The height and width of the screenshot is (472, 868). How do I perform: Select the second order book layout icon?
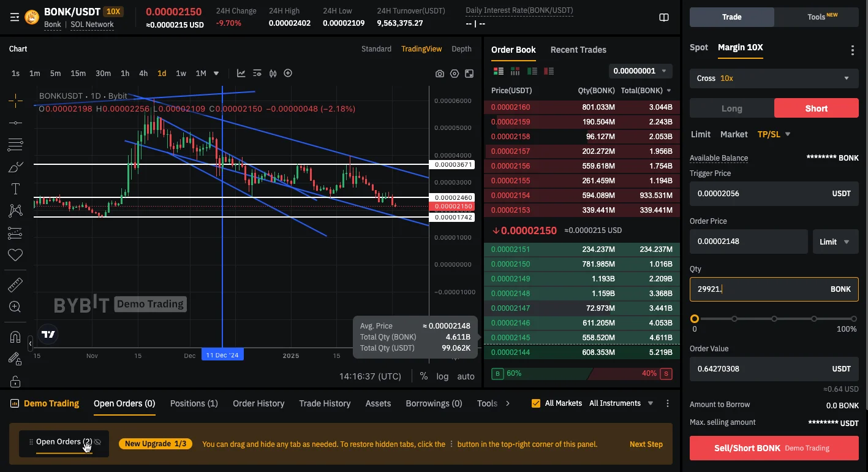515,71
